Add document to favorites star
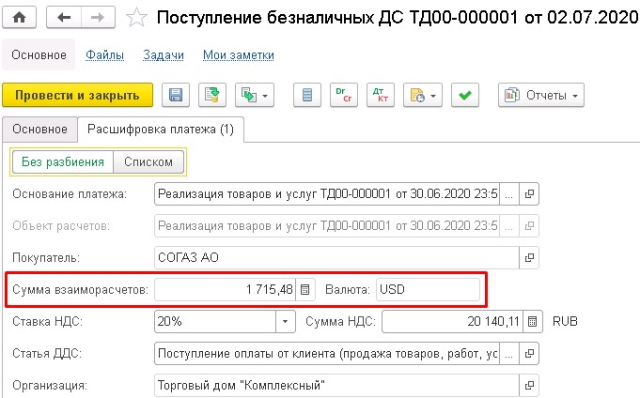The width and height of the screenshot is (640, 398). click(136, 18)
